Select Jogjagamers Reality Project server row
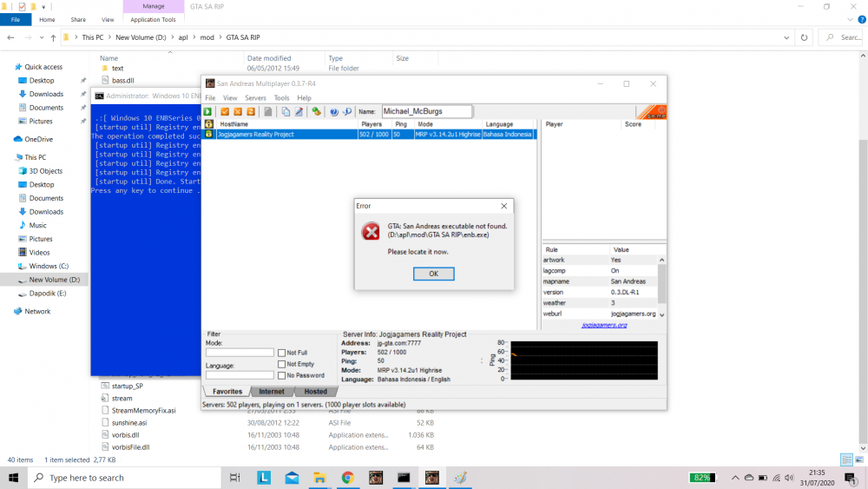 (x=370, y=135)
